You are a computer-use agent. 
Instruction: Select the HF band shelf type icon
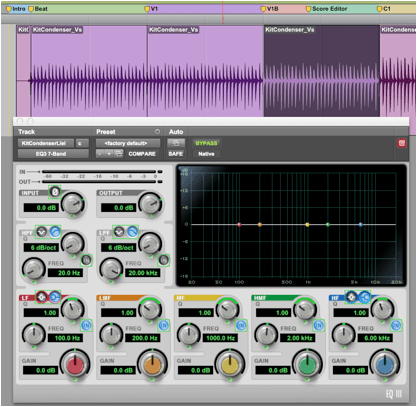click(365, 297)
